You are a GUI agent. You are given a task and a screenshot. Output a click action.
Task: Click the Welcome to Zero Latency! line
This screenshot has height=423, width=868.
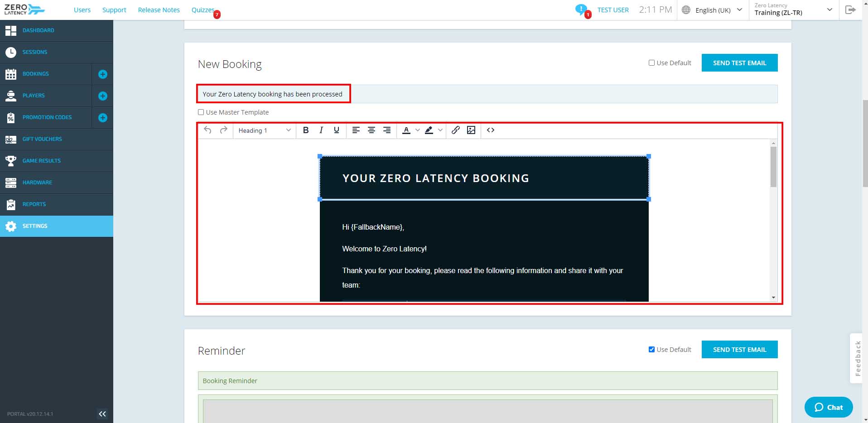[384, 249]
